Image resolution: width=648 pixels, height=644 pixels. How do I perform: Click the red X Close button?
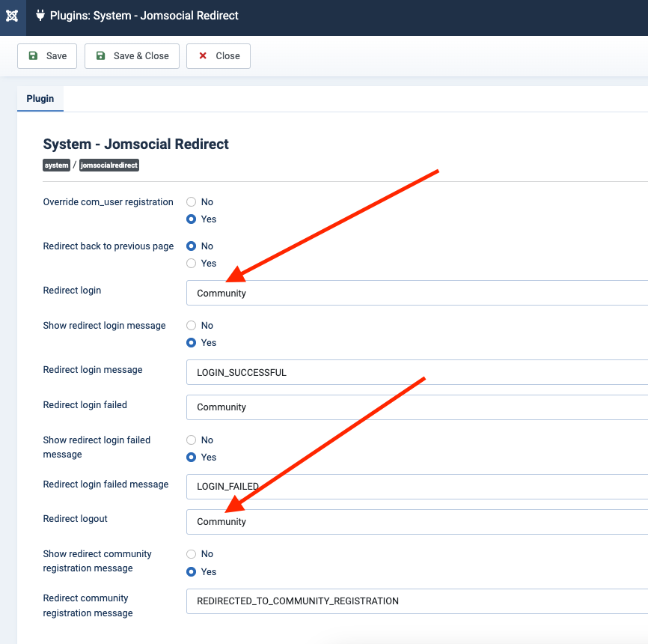[218, 56]
